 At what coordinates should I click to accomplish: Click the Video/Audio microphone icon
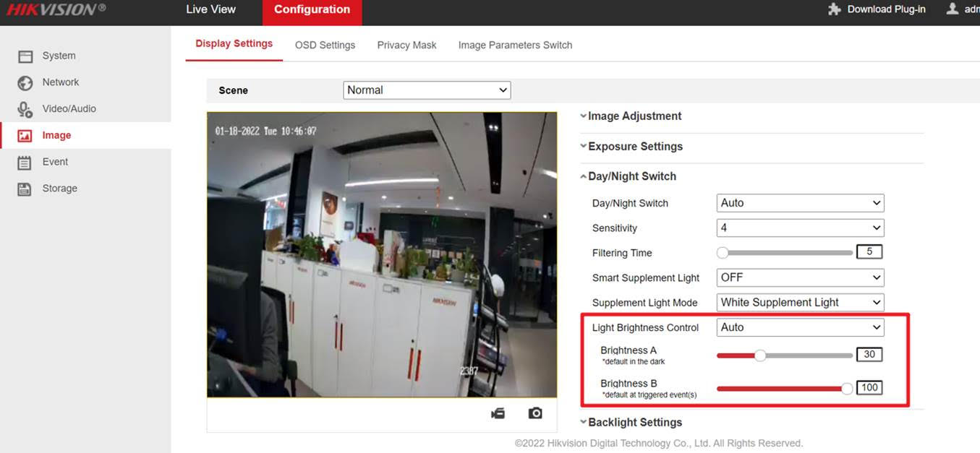point(25,109)
